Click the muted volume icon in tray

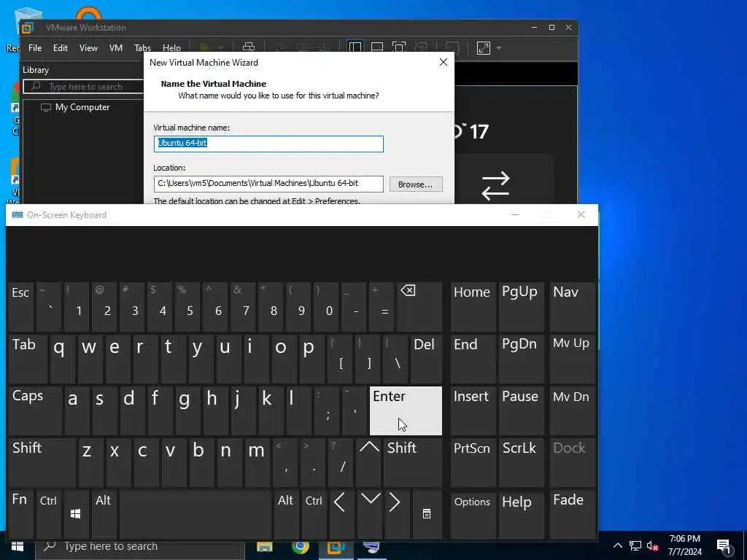click(652, 545)
